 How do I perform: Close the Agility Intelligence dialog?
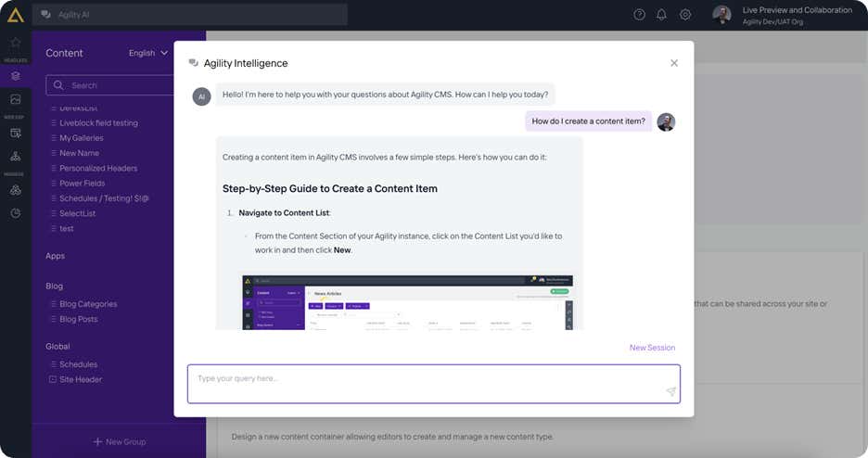[673, 63]
